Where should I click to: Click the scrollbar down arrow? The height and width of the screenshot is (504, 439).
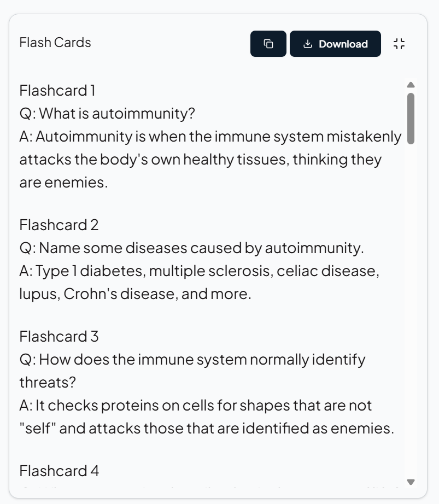[x=411, y=482]
